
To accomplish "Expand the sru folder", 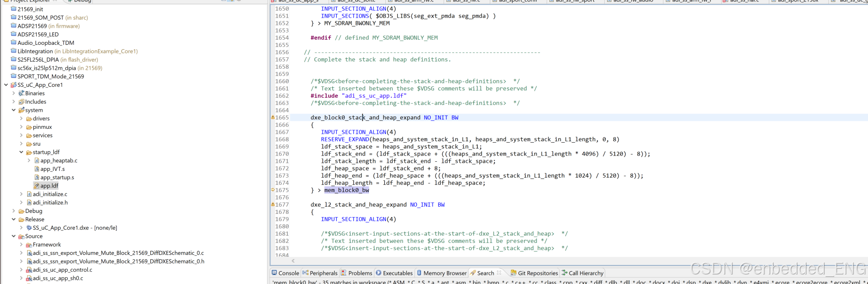I will point(21,144).
